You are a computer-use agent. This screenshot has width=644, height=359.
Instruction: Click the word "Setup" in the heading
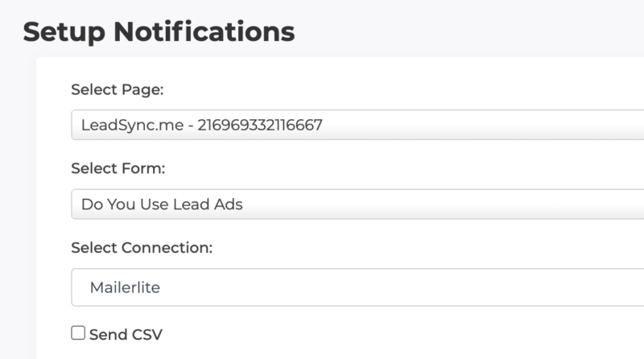64,31
